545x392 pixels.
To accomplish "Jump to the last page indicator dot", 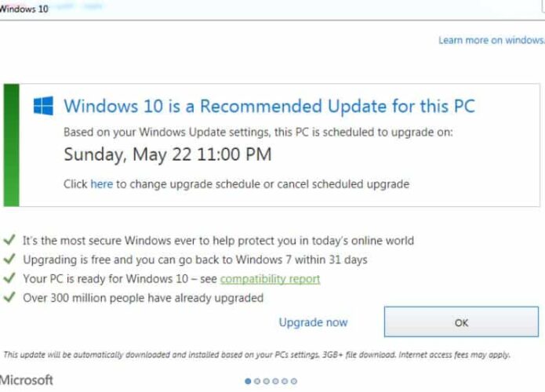I will 294,381.
